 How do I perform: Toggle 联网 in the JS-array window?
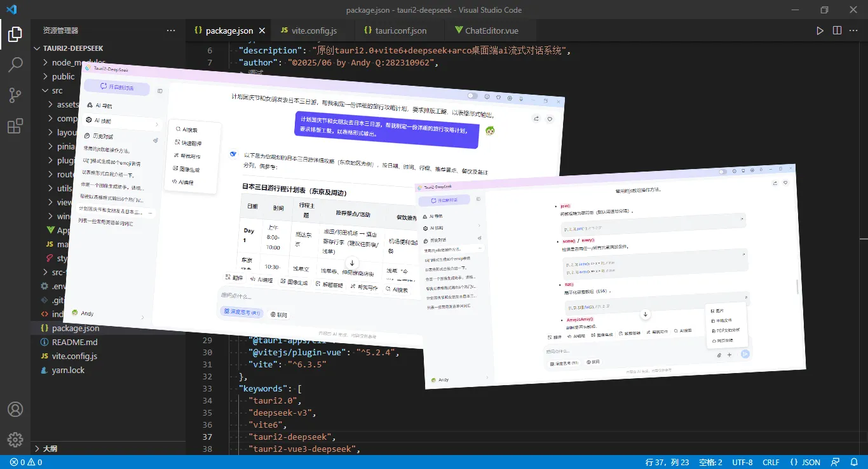593,362
